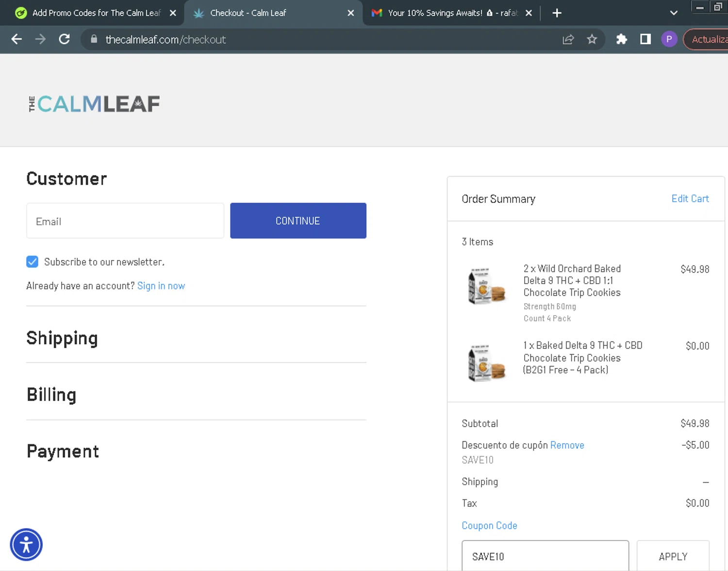This screenshot has height=571, width=728.
Task: Bookmark this page with star icon
Action: [592, 39]
